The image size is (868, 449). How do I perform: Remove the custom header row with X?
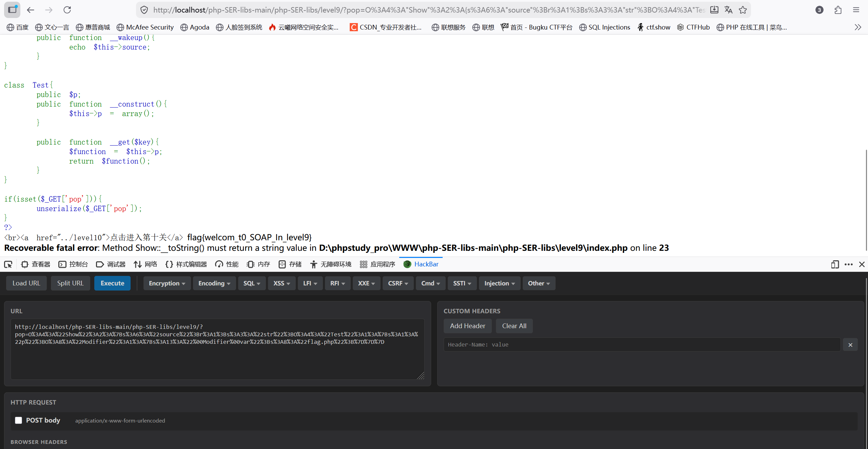(x=850, y=345)
